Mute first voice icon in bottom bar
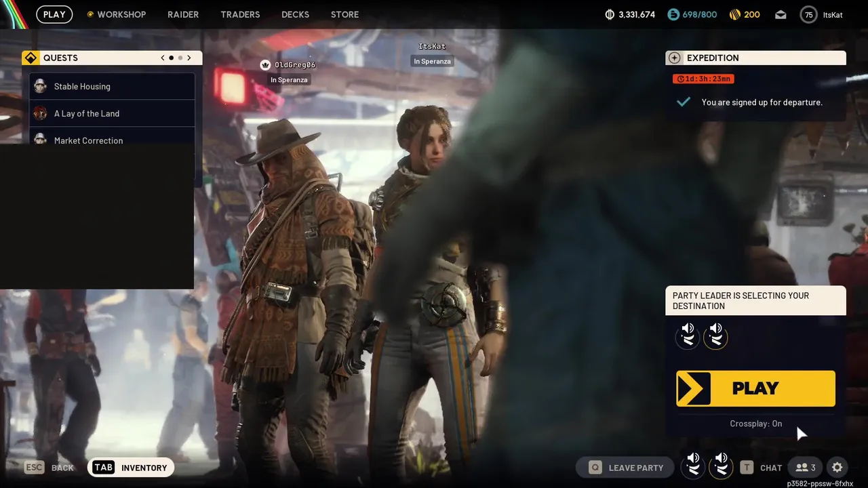The image size is (868, 488). 693,466
